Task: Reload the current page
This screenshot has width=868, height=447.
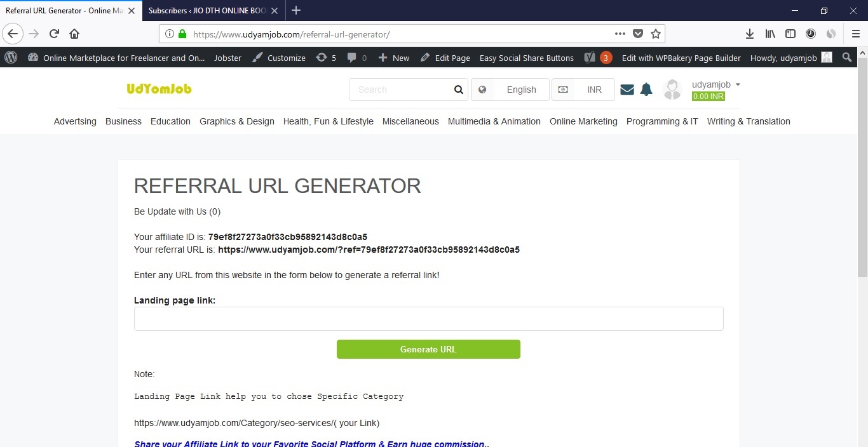Action: coord(54,34)
